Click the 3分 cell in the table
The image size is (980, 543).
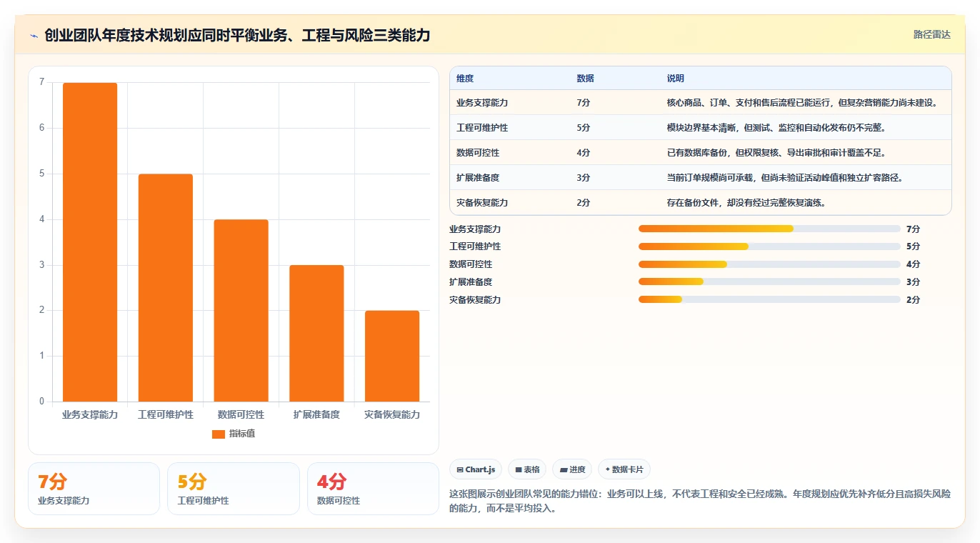(584, 178)
